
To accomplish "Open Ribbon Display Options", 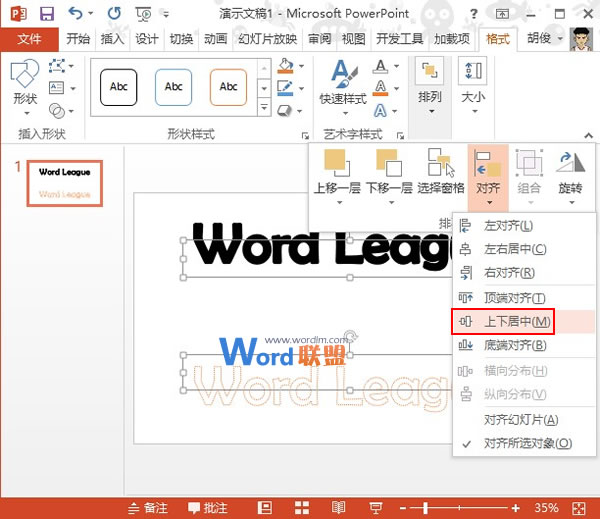I will coord(502,14).
